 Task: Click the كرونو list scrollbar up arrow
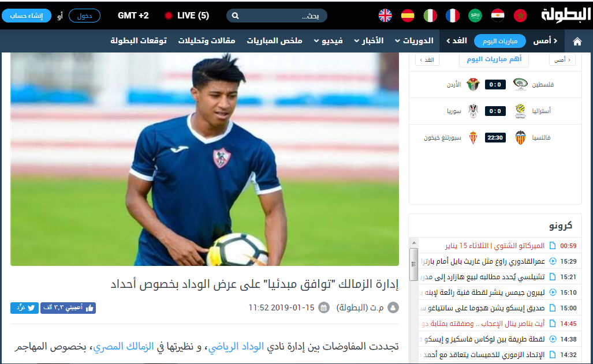[414, 243]
